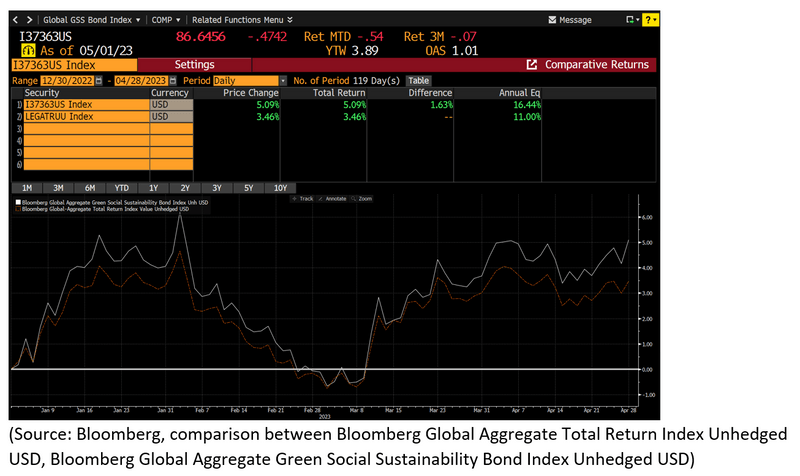Click the Difference column header
Image resolution: width=800 pixels, height=476 pixels.
pyautogui.click(x=430, y=93)
